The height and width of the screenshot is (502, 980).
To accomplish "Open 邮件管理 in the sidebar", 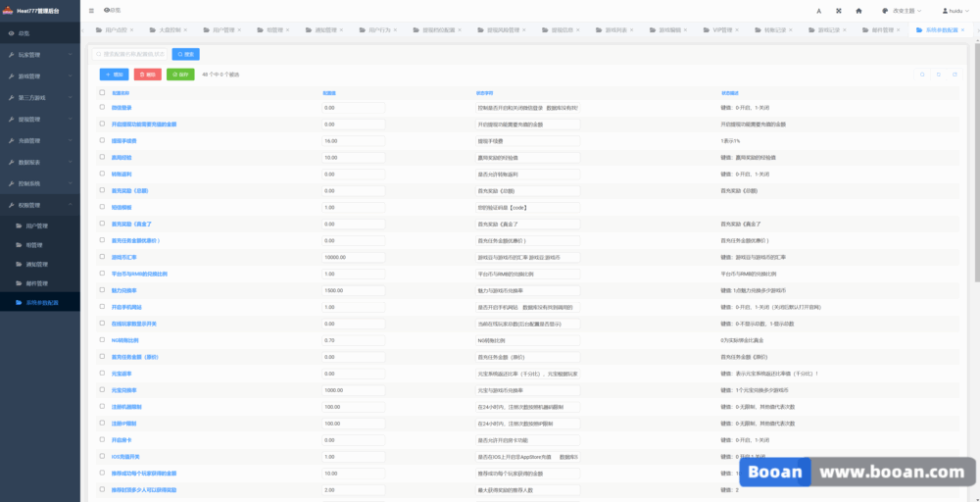I will 37,283.
